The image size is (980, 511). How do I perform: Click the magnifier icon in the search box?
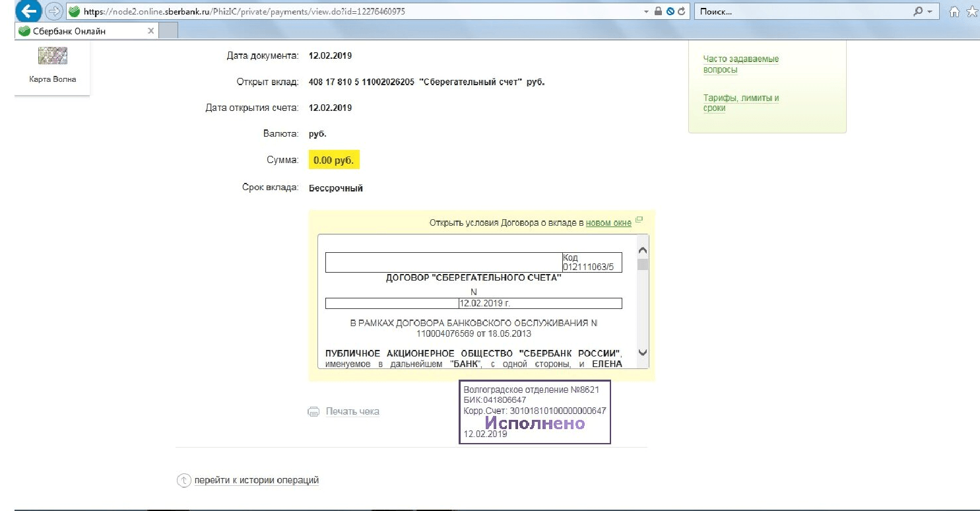tap(918, 12)
